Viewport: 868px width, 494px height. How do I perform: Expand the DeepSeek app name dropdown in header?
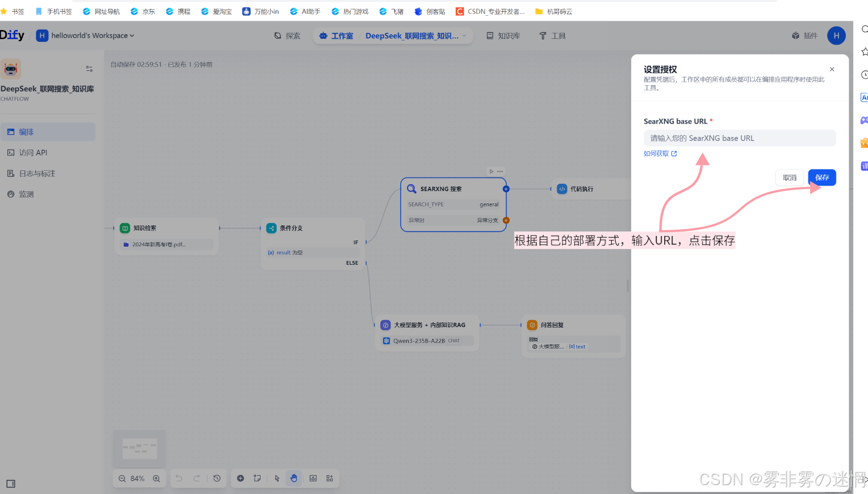point(464,35)
